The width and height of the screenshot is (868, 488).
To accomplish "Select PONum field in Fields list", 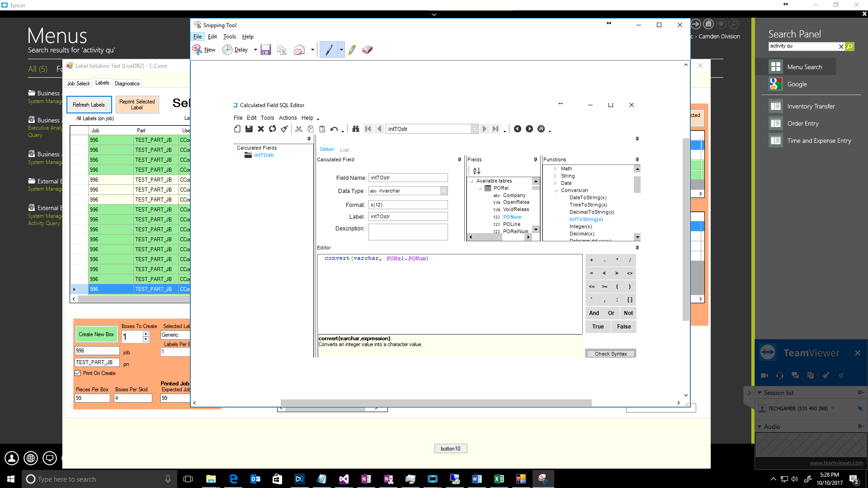I will pyautogui.click(x=512, y=217).
